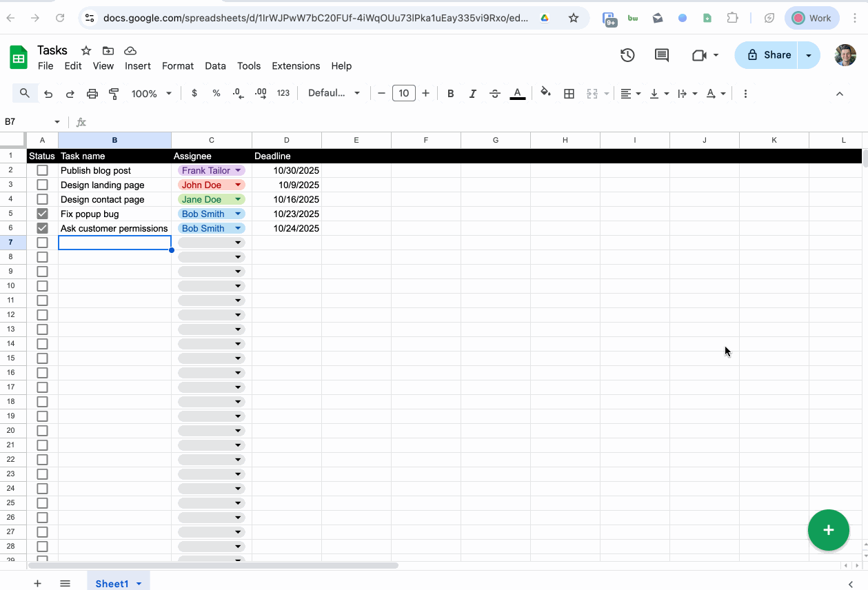Open the comments panel icon
Viewport: 868px width, 590px height.
tap(662, 55)
